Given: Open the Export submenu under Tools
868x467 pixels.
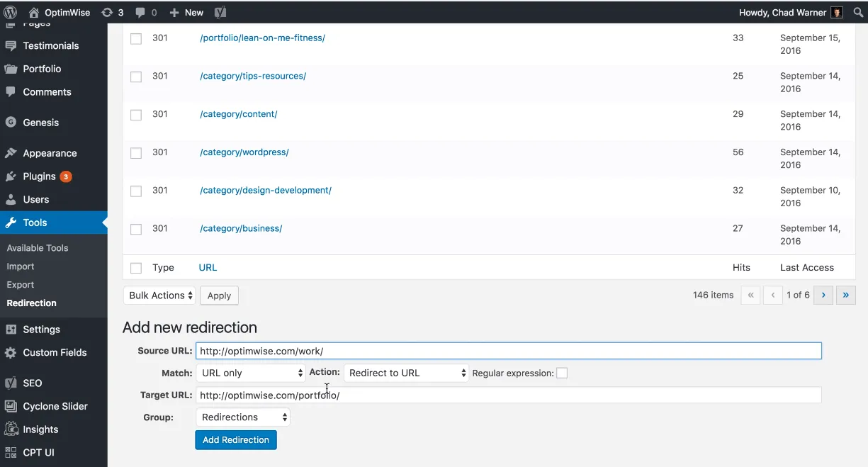Looking at the screenshot, I should click(21, 285).
